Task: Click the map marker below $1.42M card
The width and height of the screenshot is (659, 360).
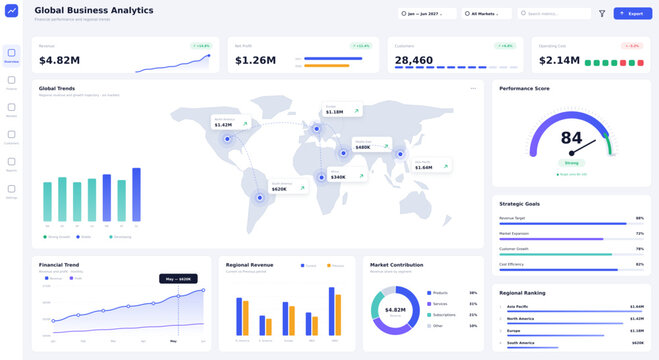Action: coord(227,139)
